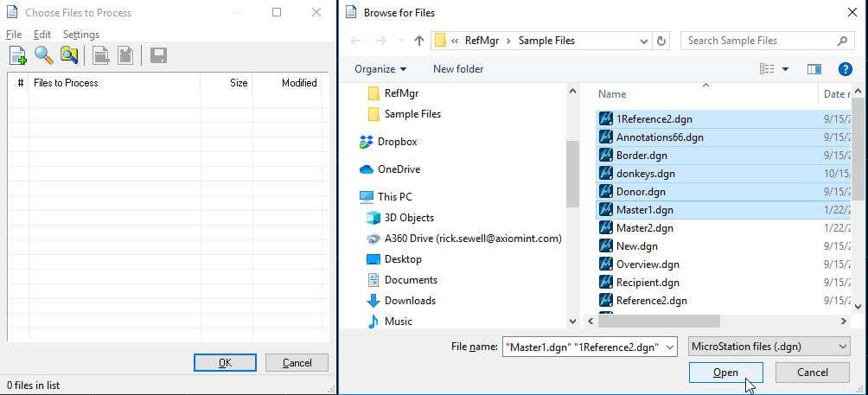
Task: Click the refresh button beside address bar
Action: [662, 41]
